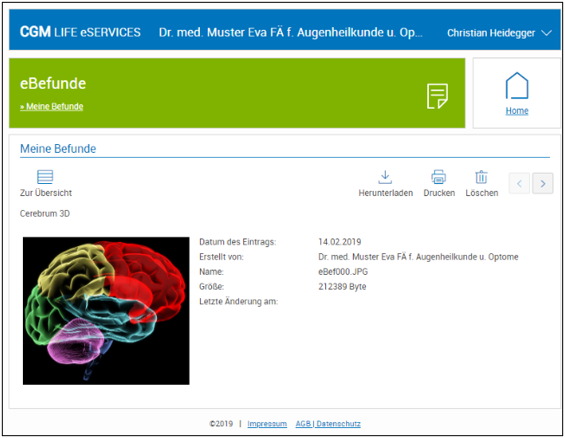565x438 pixels.
Task: Click the Dr. med. Muster Eva header title
Action: pos(290,32)
